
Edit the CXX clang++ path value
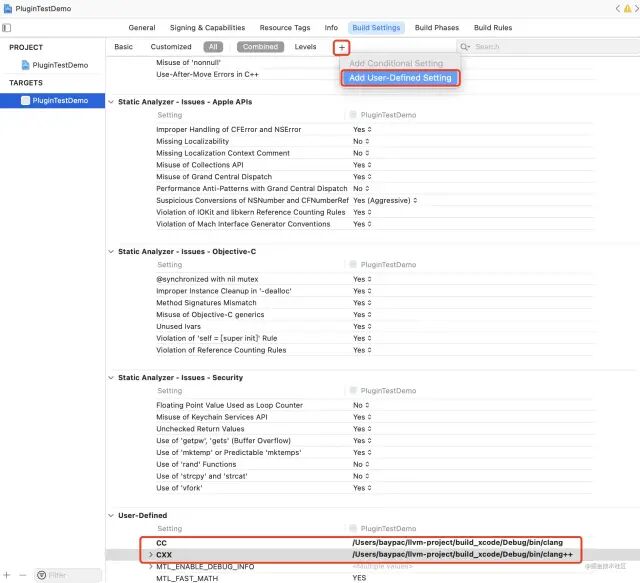pos(462,554)
